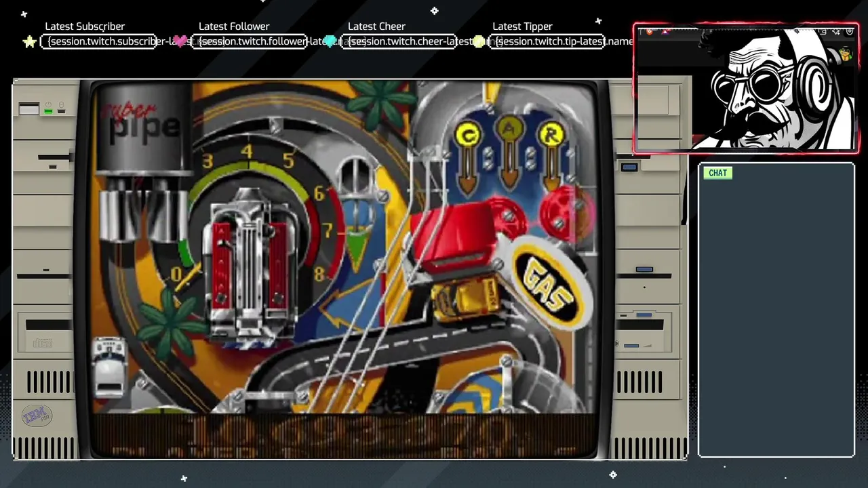Click the Latest Follower heading text
The image size is (868, 488).
tap(234, 26)
